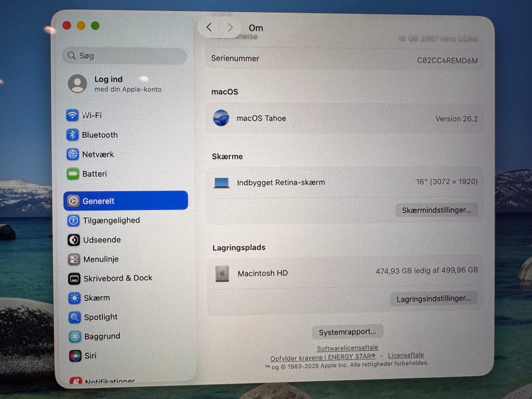532x399 pixels.
Task: Go back with the left chevron
Action: click(x=209, y=27)
